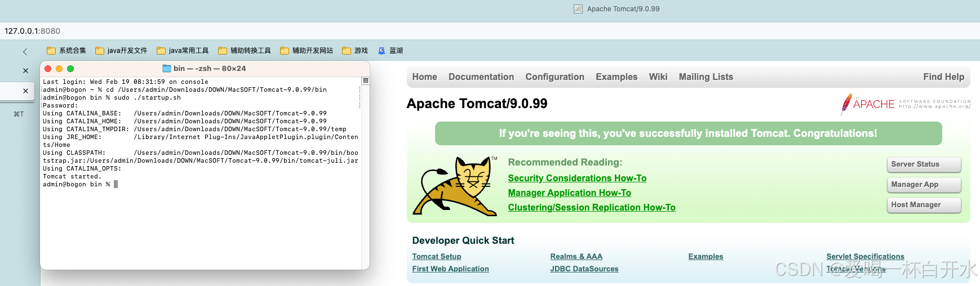The width and height of the screenshot is (980, 286).
Task: Click the Manager App button
Action: click(x=924, y=185)
